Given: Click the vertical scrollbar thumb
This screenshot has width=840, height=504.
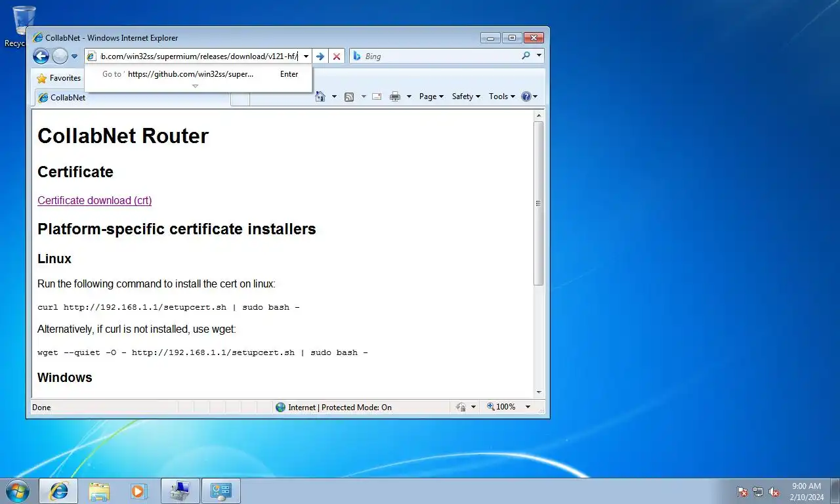Looking at the screenshot, I should click(539, 203).
